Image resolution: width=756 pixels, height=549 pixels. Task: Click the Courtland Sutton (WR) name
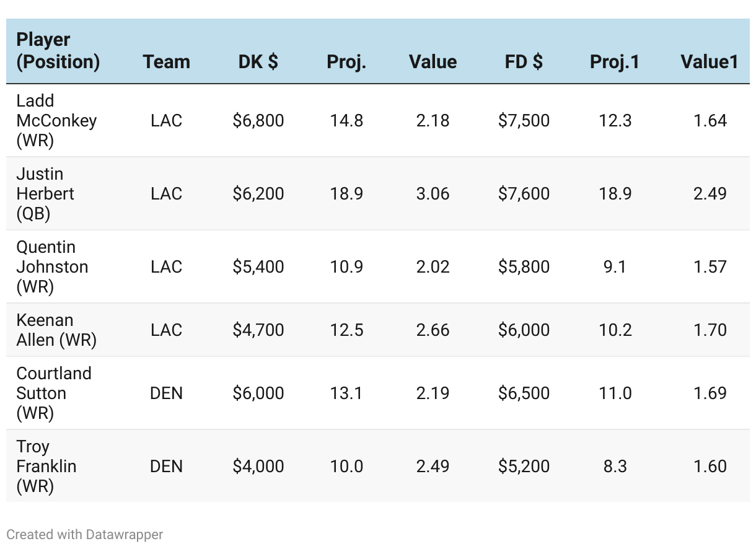(53, 393)
